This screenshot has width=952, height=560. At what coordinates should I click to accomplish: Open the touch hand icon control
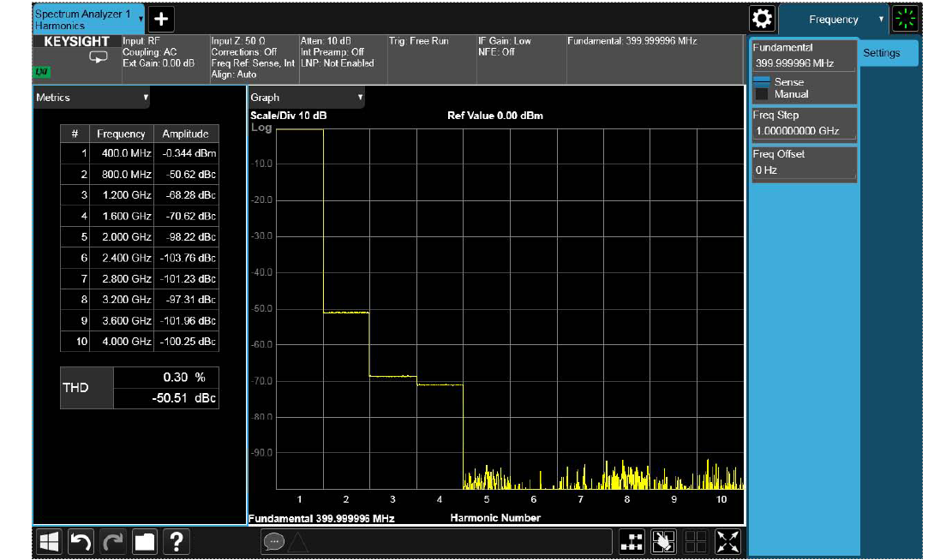tap(664, 541)
